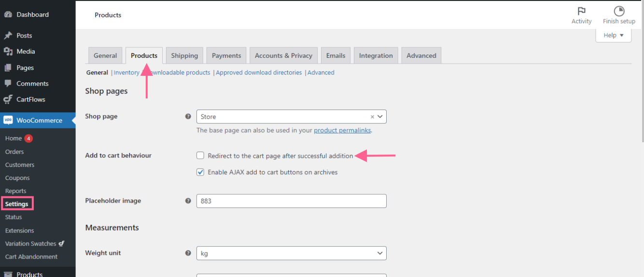Screen dimensions: 644x277
Task: Click the Dashboard gauge icon in sidebar
Action: (8, 14)
